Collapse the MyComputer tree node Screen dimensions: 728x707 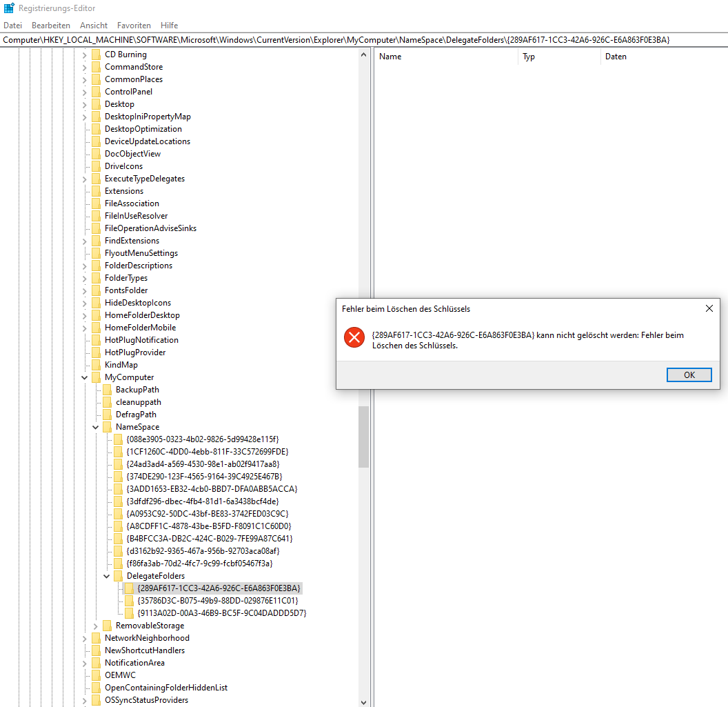click(x=84, y=377)
